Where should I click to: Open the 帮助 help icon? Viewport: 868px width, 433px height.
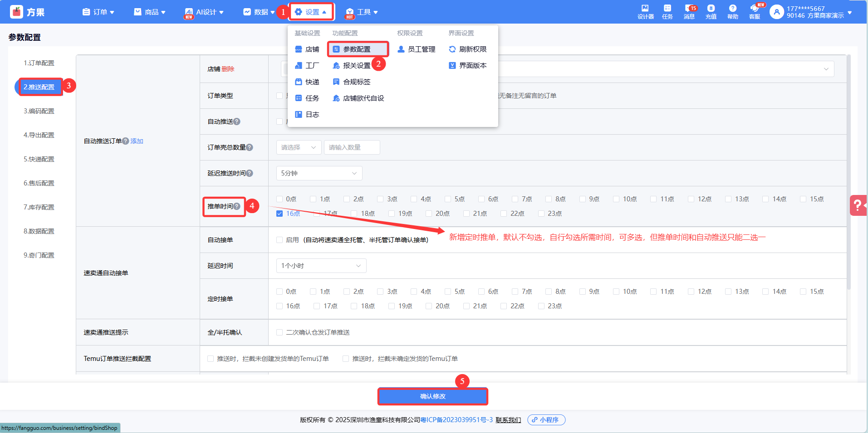[x=732, y=11]
